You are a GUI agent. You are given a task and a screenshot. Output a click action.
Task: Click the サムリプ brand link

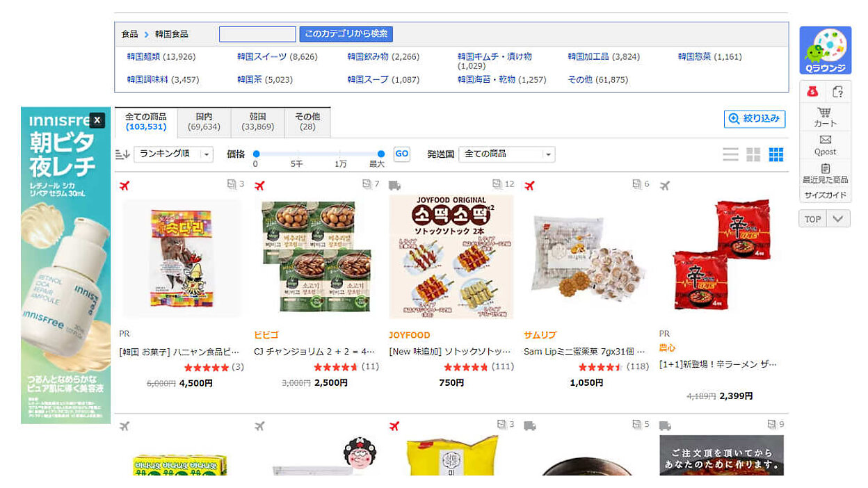(540, 334)
